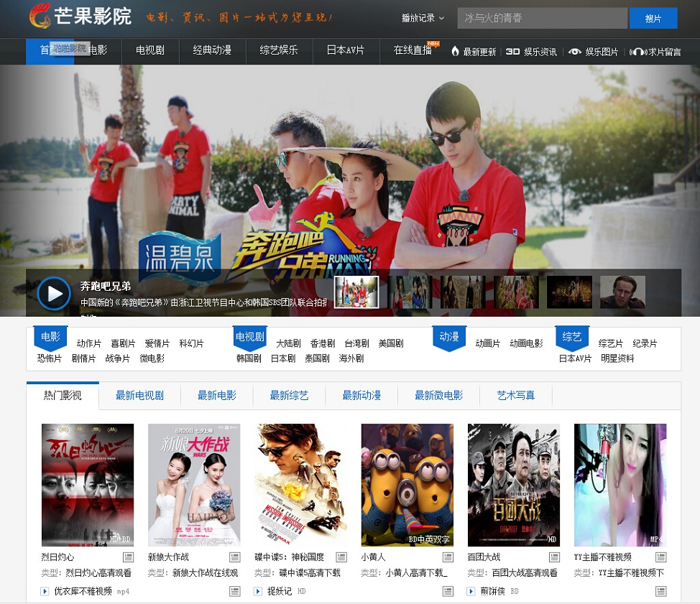The height and width of the screenshot is (604, 700).
Task: Click the blue 动漫 category badge
Action: click(449, 338)
